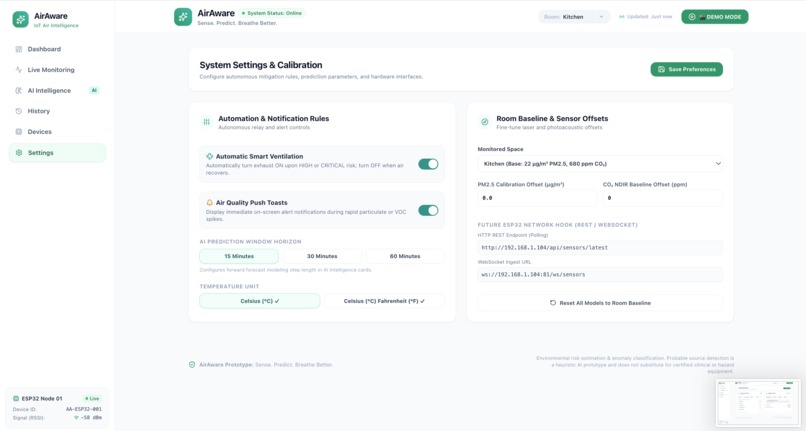Open the Dashboard page
Viewport: 806px width, 431px height.
coord(57,49)
